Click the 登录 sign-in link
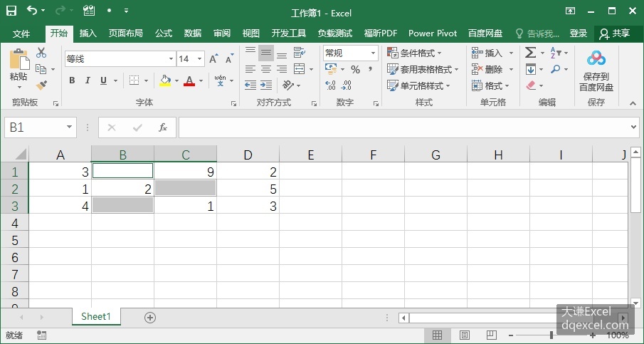Viewport: 644px width, 344px height. coord(579,33)
